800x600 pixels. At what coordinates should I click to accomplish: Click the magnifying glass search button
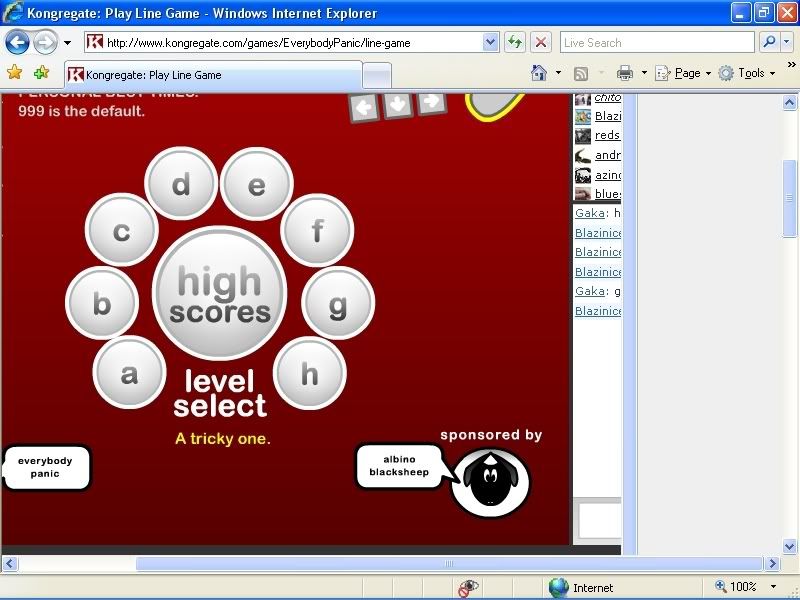[x=769, y=43]
